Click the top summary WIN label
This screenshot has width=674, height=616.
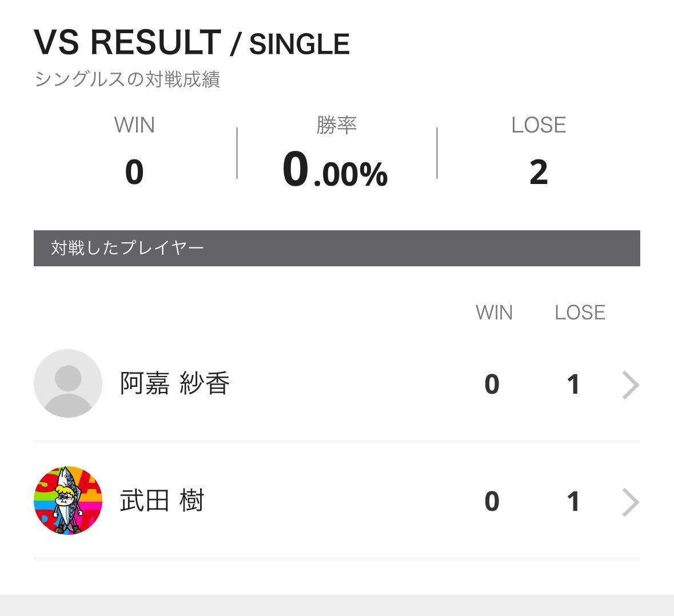point(134,125)
